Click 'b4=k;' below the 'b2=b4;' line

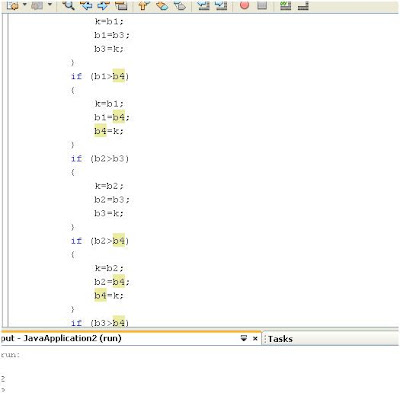coord(109,296)
